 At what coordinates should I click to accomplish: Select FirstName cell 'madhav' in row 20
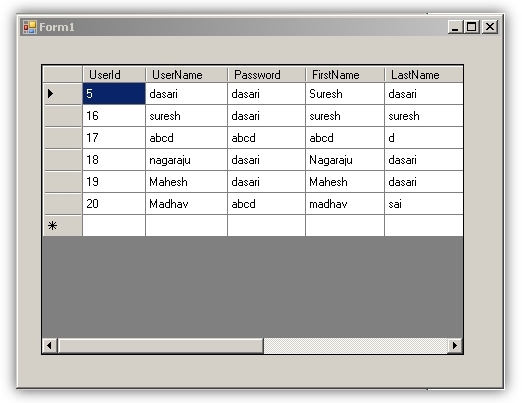point(345,204)
